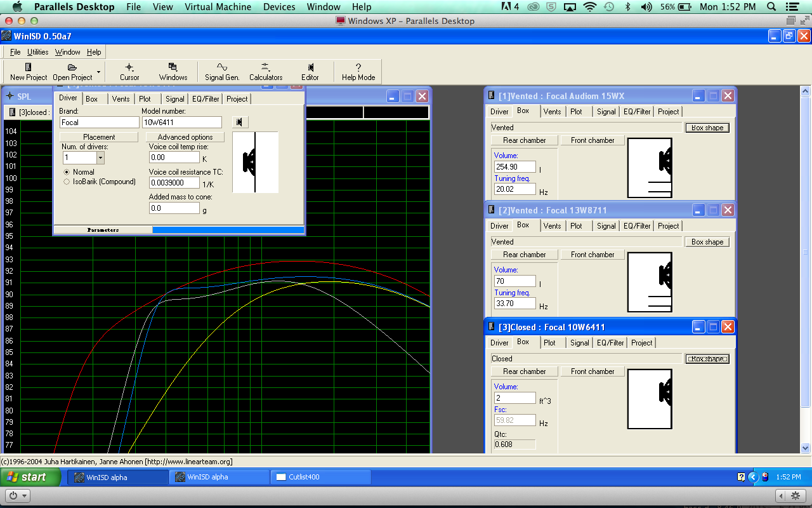The width and height of the screenshot is (812, 508).
Task: Select the IsoBarik (Compound) radio button
Action: [67, 182]
